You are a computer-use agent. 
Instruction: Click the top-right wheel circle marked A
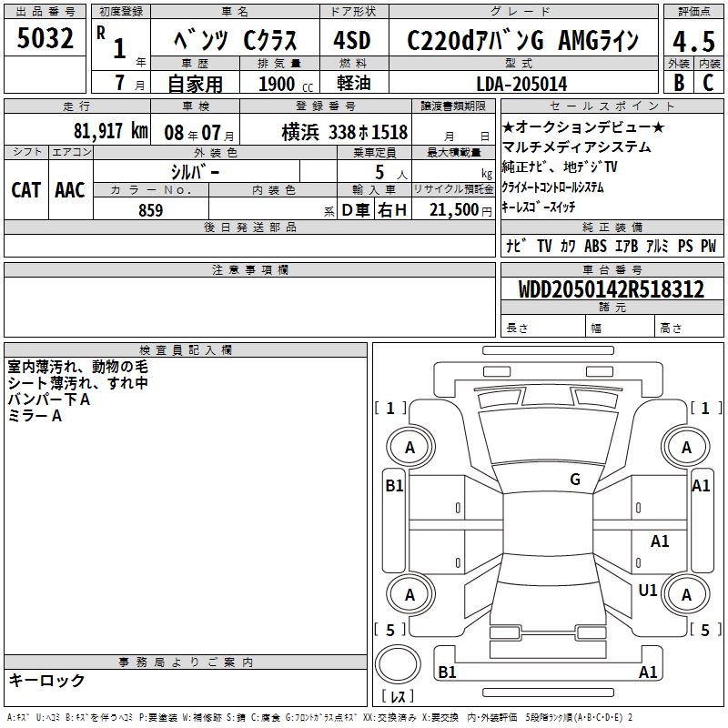tap(686, 447)
